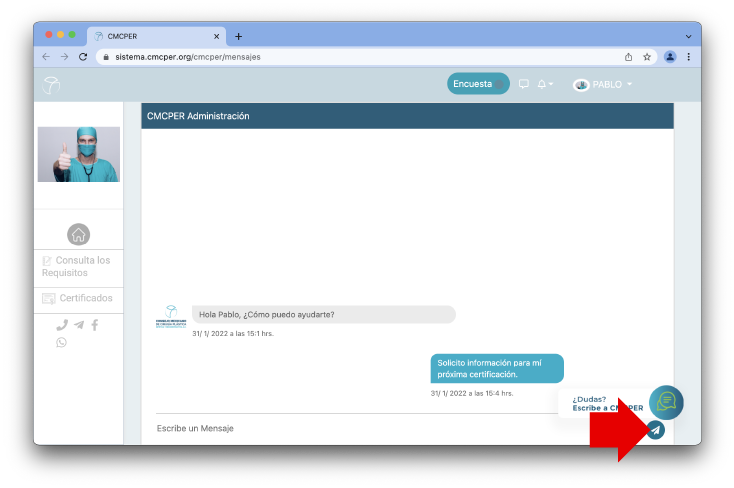Expand the browser tab search chevron

(x=688, y=36)
